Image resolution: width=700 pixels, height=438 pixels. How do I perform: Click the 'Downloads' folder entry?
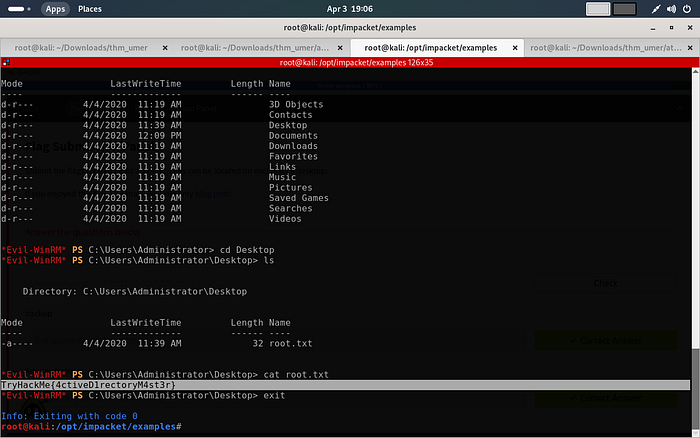[293, 146]
